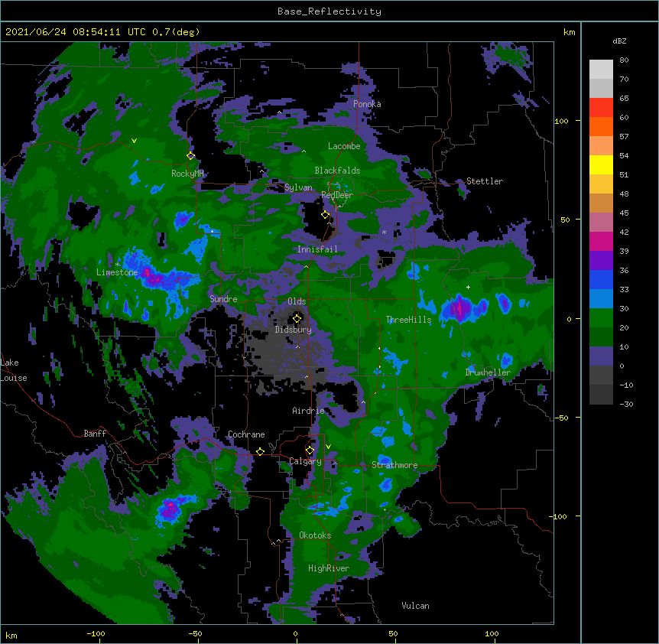Screen dimensions: 659x644
Task: Pick the orange 60-57 dBZ legend swatch
Action: pos(601,126)
